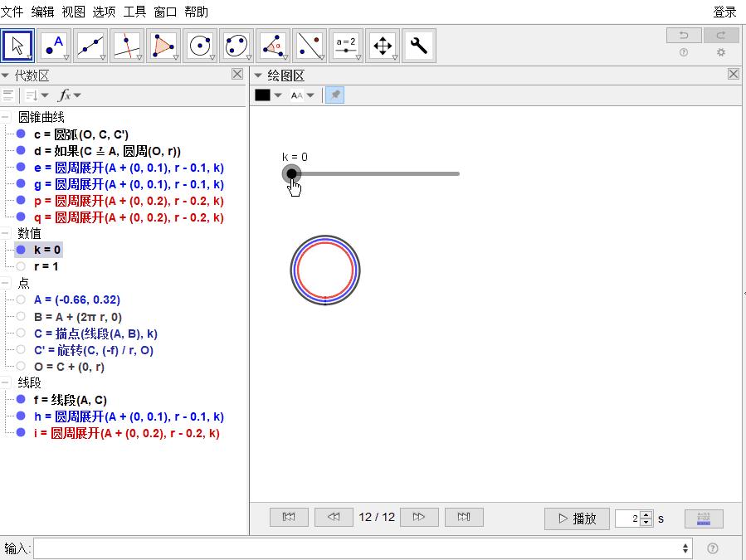Activate the Slider tool
The height and width of the screenshot is (560, 746).
(x=346, y=46)
